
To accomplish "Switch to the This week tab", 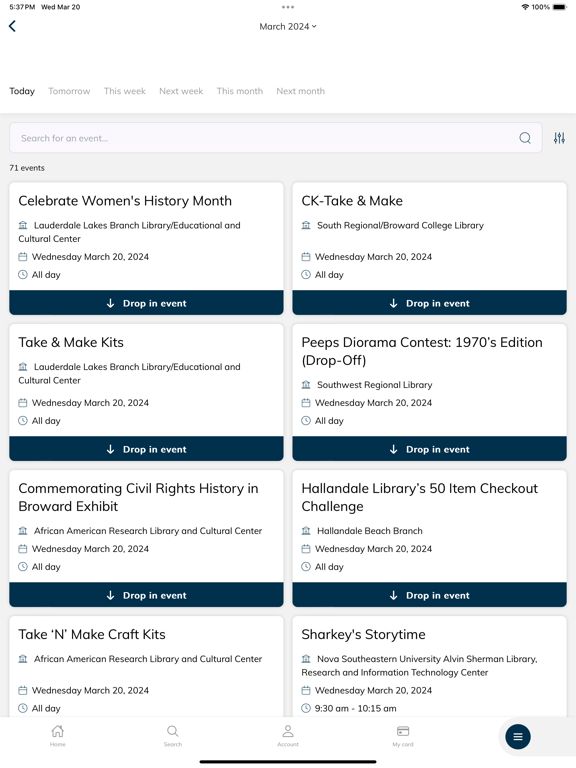I will (124, 91).
